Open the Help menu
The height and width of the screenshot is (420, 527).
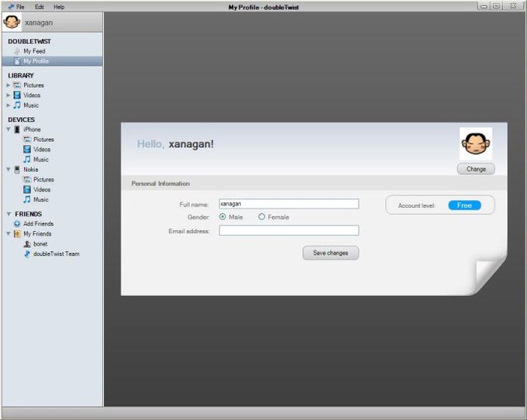click(59, 7)
